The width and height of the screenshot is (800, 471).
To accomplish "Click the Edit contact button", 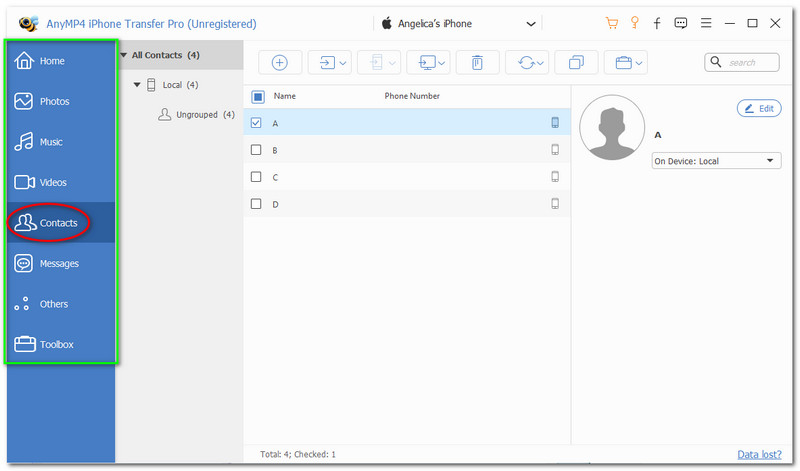I will [x=759, y=108].
